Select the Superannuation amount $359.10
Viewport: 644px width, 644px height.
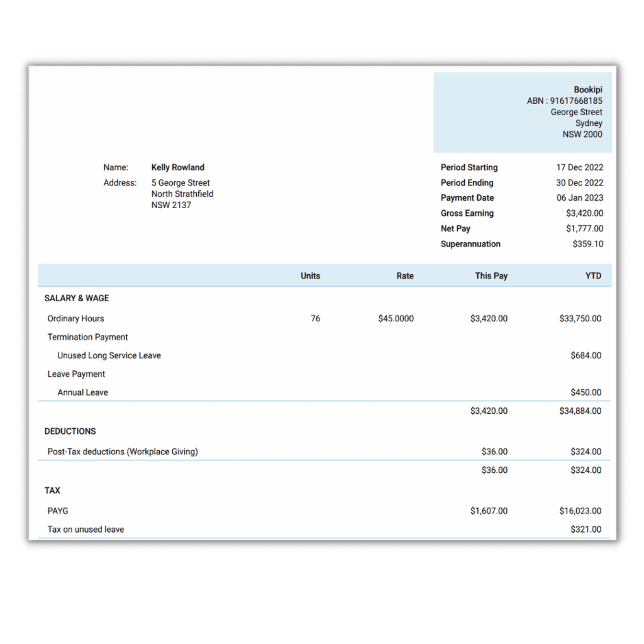[588, 244]
